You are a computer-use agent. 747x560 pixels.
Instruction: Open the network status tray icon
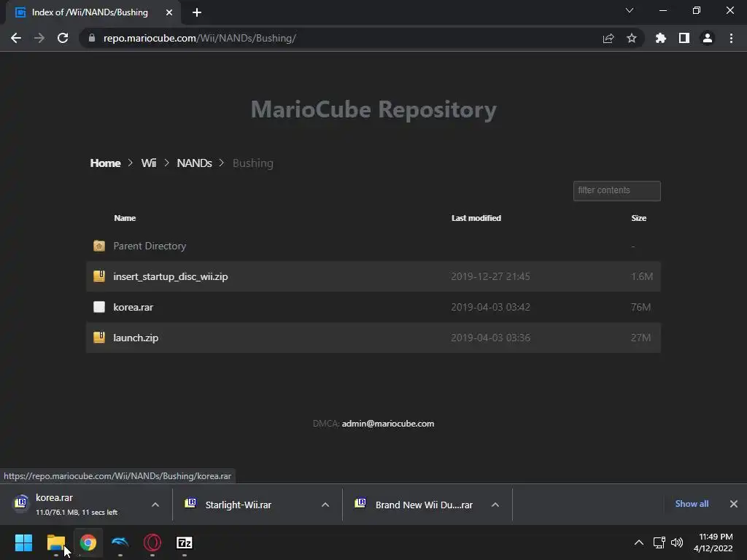click(659, 542)
